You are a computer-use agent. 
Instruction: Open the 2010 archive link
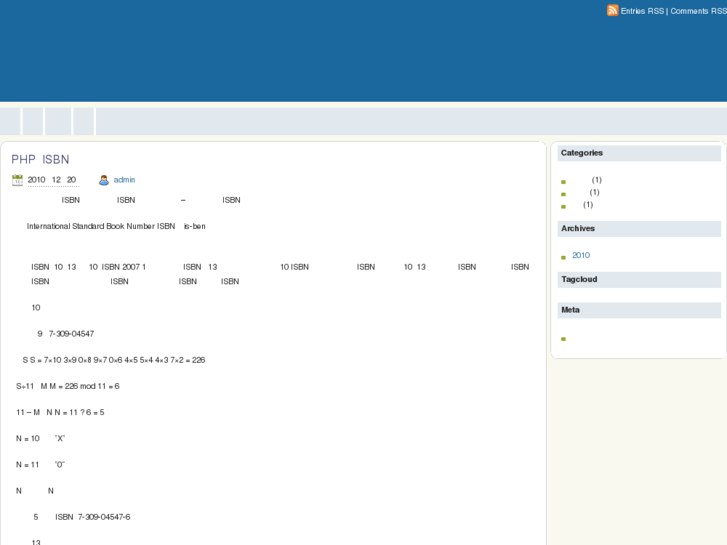click(581, 255)
